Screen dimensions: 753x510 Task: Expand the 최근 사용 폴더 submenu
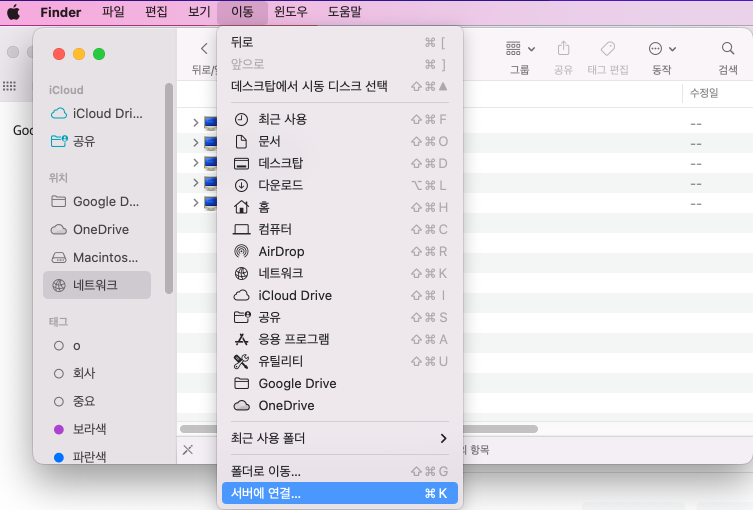pyautogui.click(x=340, y=438)
